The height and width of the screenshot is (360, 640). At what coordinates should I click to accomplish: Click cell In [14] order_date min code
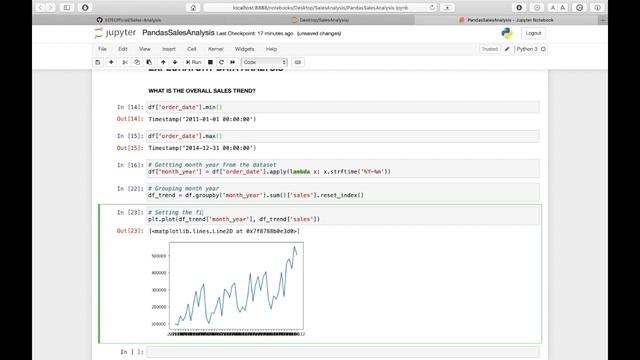tap(343, 107)
